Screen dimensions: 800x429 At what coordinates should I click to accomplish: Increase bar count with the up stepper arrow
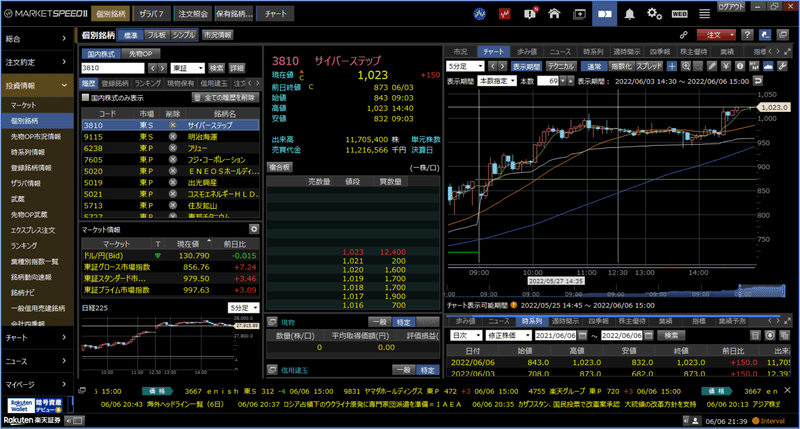pyautogui.click(x=570, y=81)
